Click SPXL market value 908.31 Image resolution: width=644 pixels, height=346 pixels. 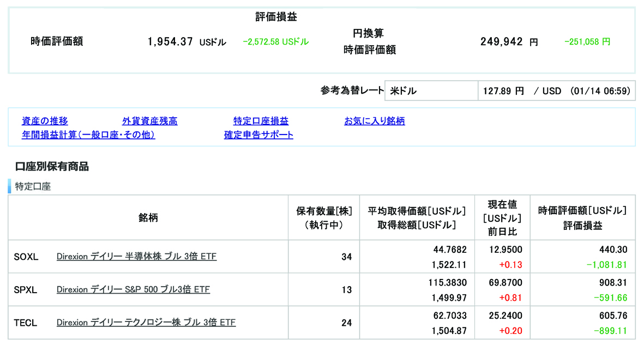click(x=613, y=283)
